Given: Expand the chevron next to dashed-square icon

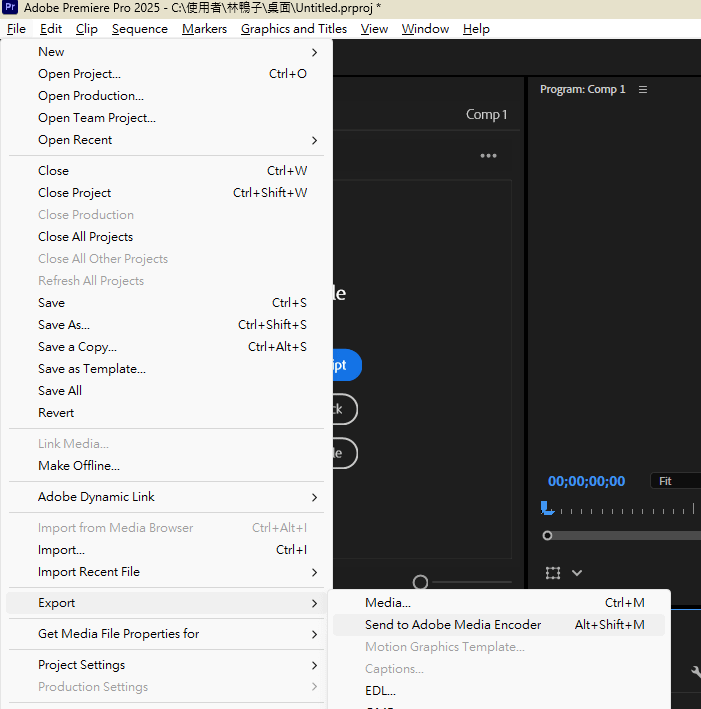Looking at the screenshot, I should point(577,573).
